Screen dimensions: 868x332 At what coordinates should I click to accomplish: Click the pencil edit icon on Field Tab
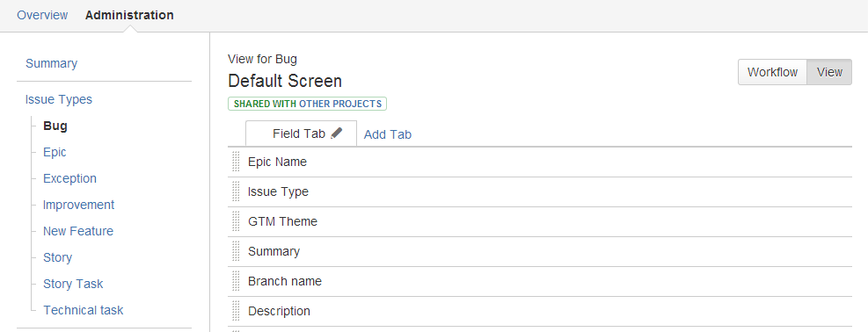(337, 134)
